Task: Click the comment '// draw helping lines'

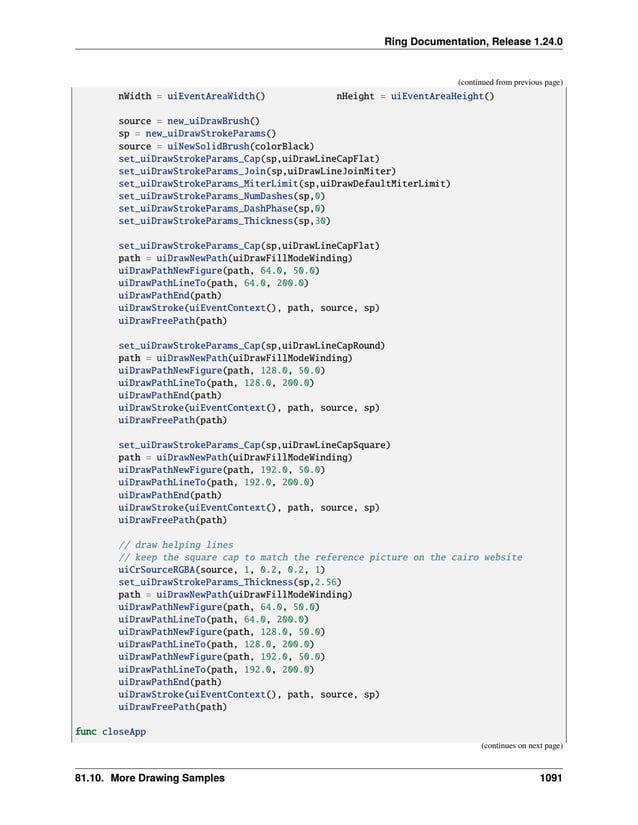Action: [x=176, y=545]
